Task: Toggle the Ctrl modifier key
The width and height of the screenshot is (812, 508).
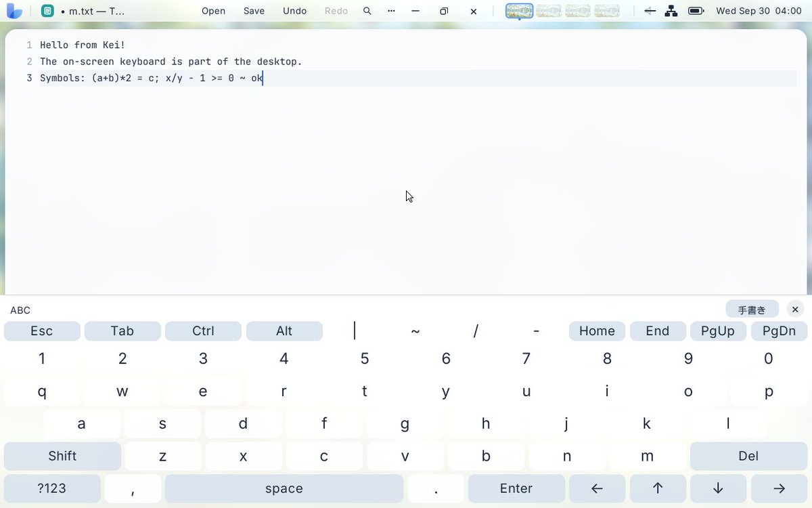Action: coord(203,331)
